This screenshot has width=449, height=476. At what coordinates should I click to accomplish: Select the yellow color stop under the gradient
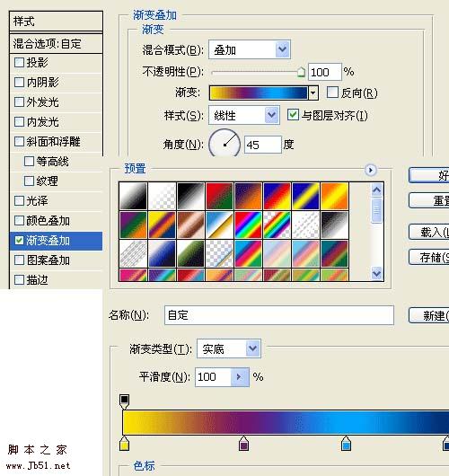click(x=124, y=444)
